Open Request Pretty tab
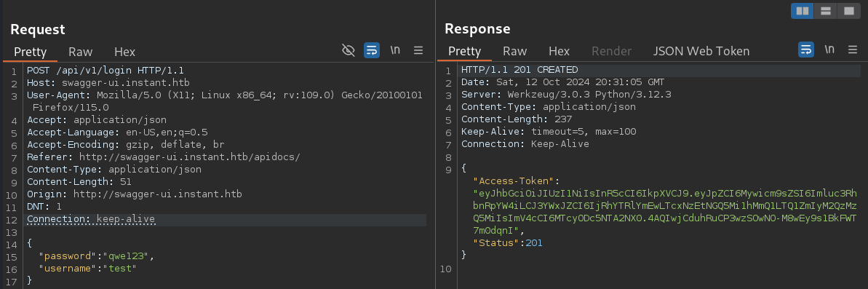868x289 pixels. [x=30, y=52]
